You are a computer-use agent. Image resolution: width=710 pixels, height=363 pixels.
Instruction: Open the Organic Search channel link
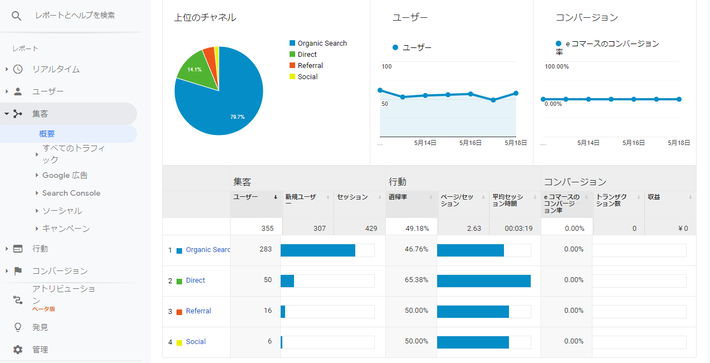(208, 249)
